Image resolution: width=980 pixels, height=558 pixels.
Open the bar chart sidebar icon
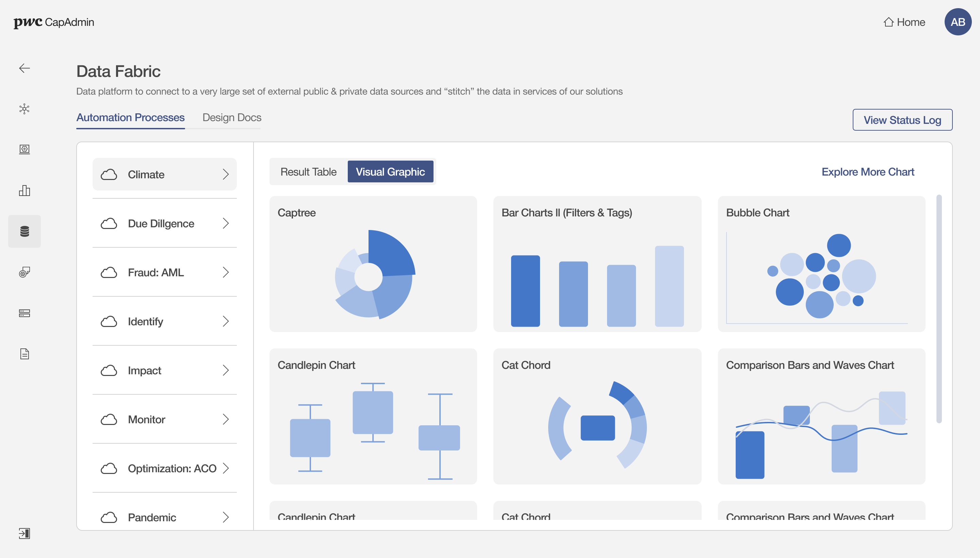click(x=24, y=191)
